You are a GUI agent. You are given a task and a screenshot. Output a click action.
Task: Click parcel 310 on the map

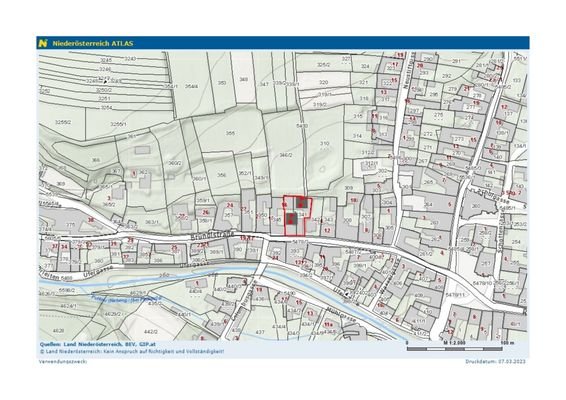(x=325, y=143)
